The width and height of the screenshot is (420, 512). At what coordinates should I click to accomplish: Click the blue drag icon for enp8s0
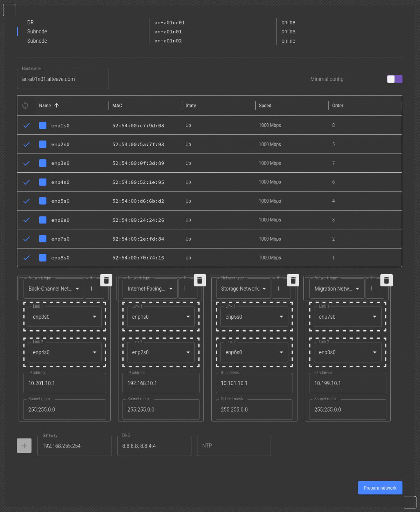(43, 258)
